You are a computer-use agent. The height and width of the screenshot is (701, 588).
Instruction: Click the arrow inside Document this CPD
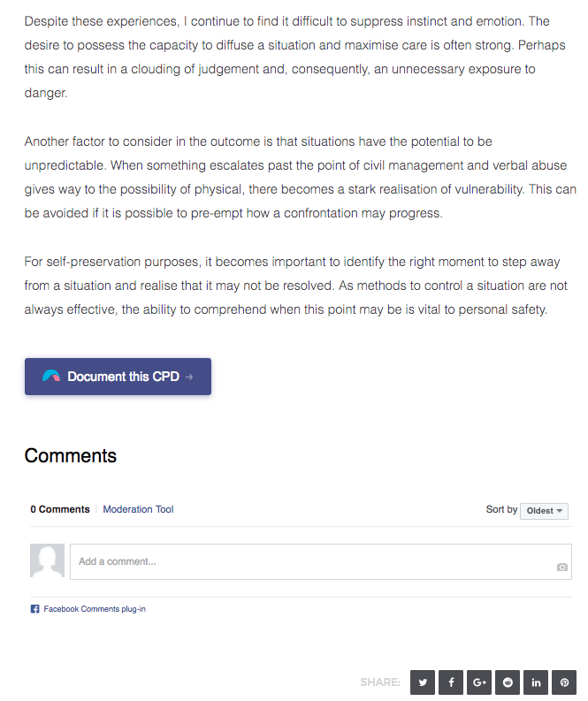[x=189, y=377]
